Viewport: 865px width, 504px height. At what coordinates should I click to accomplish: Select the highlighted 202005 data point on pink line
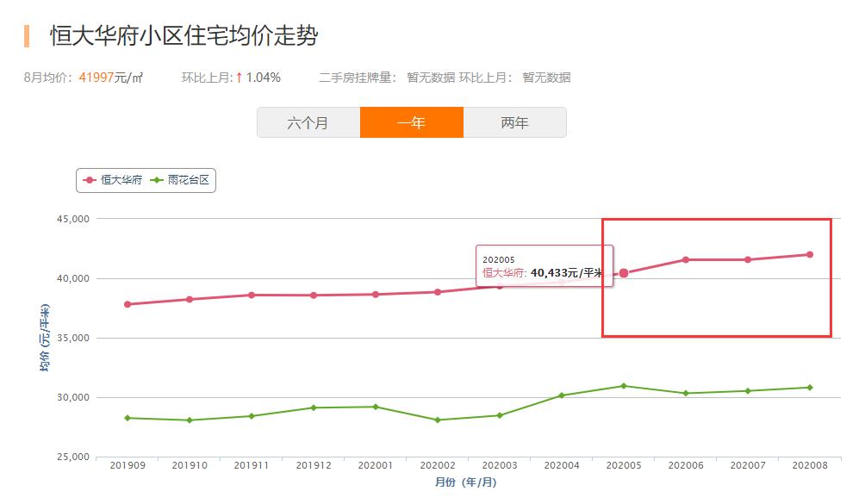pyautogui.click(x=625, y=272)
